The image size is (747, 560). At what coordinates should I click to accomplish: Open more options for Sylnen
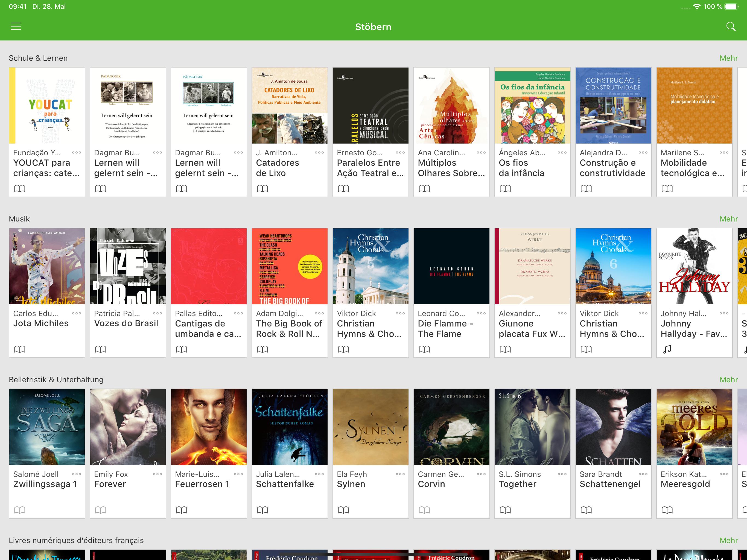[400, 474]
